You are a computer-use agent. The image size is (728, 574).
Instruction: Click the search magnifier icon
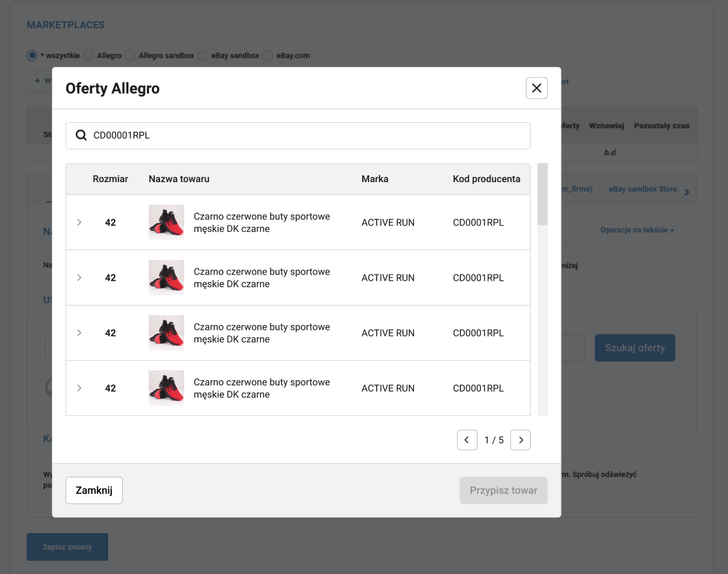[x=81, y=136]
